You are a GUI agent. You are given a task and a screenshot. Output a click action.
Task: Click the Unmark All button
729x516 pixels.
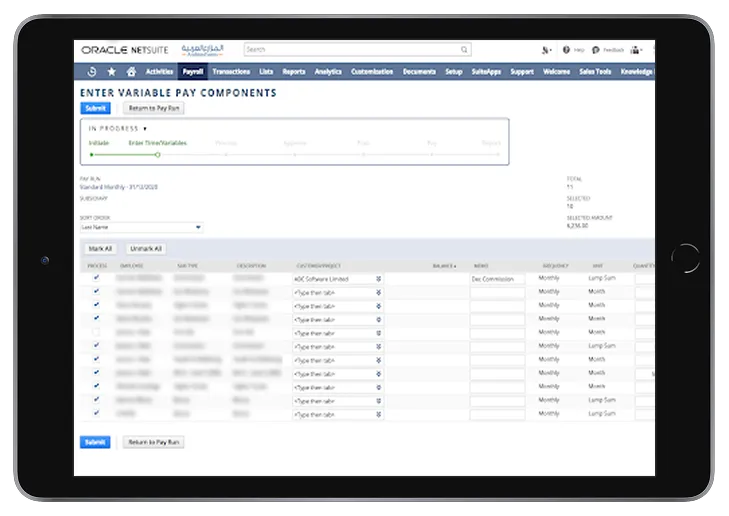(145, 248)
